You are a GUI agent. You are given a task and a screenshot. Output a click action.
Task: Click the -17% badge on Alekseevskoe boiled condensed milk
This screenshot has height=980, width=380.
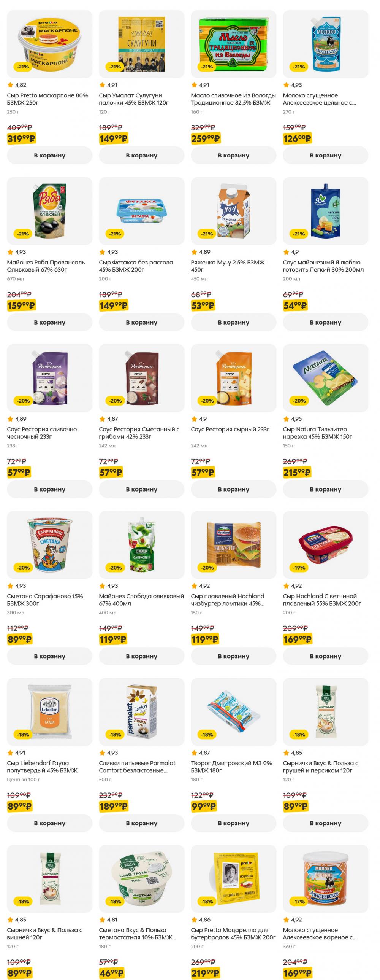click(x=299, y=902)
